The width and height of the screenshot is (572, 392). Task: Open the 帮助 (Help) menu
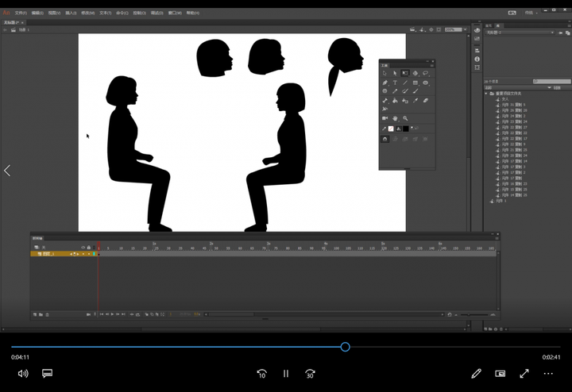191,13
